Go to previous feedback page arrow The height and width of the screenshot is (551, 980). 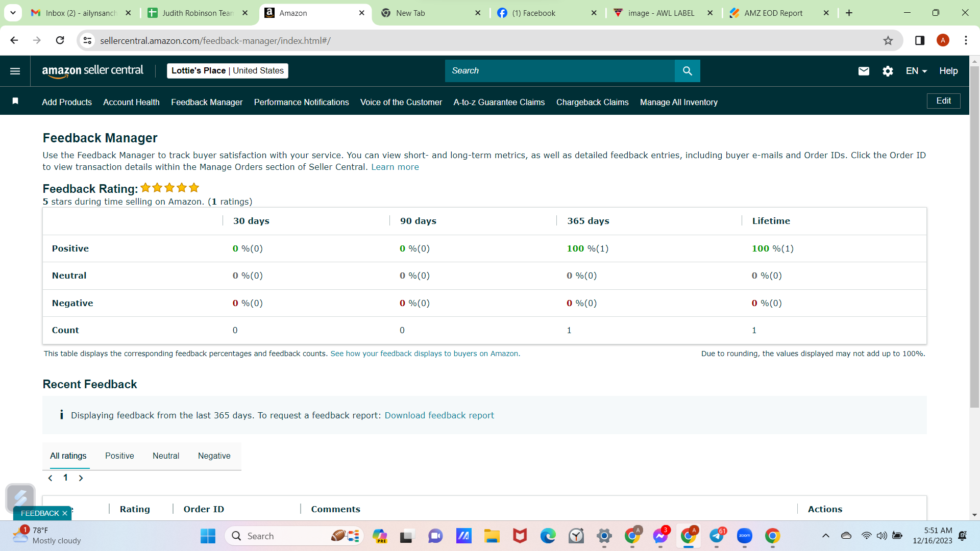50,478
